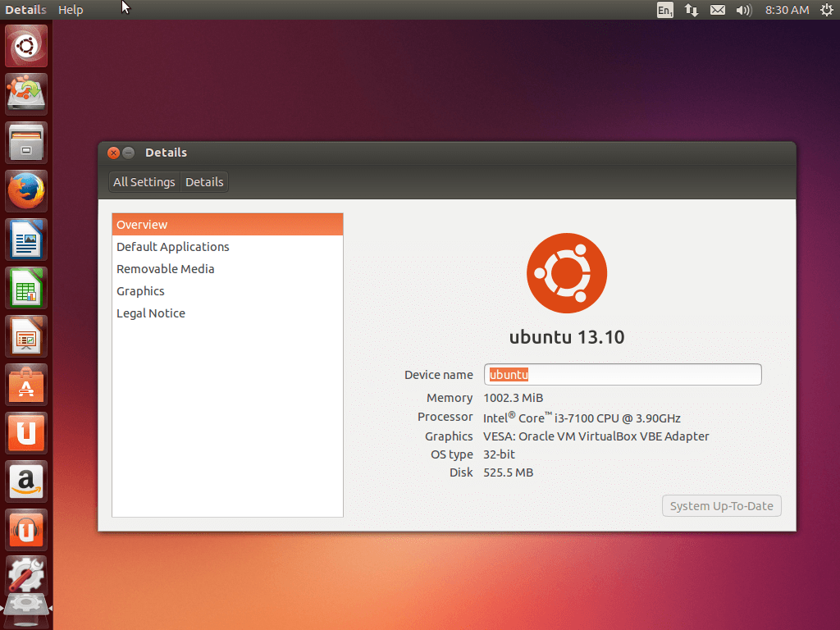This screenshot has height=630, width=840.
Task: Open the messaging mail indicator
Action: 717,10
